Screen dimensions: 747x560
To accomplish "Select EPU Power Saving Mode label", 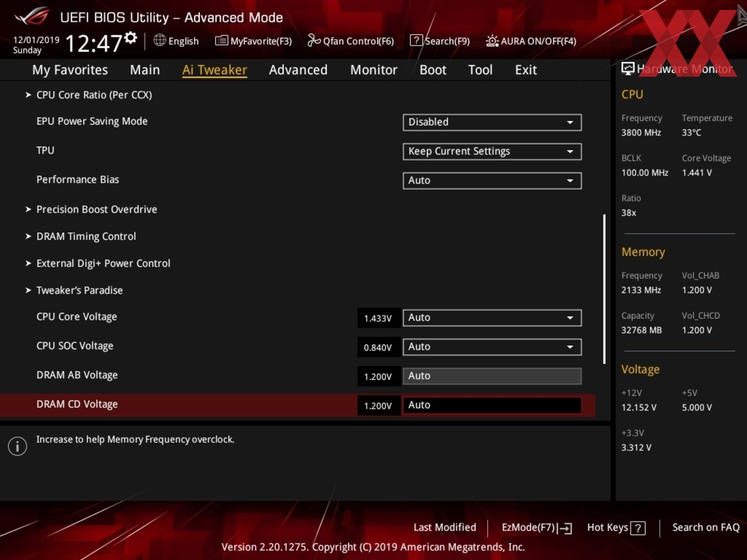I will click(92, 121).
